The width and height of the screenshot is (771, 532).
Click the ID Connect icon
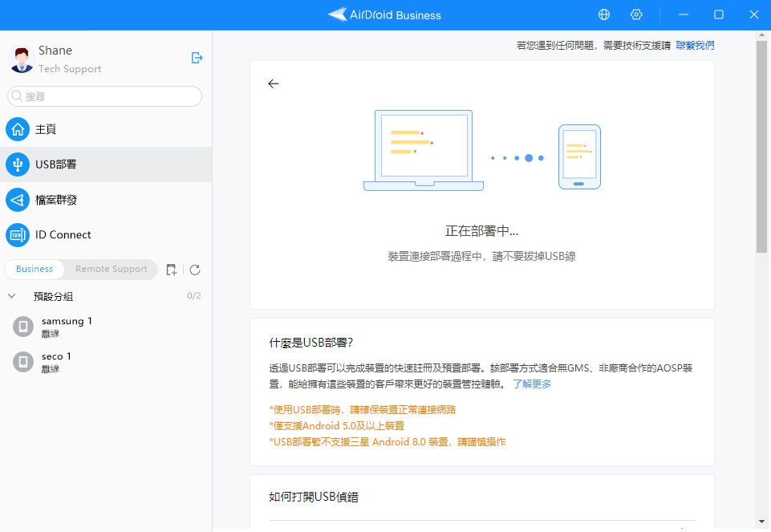(x=18, y=235)
